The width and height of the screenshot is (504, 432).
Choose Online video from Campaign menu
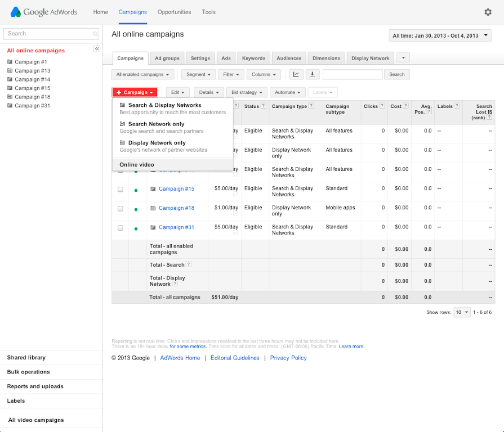173,165
